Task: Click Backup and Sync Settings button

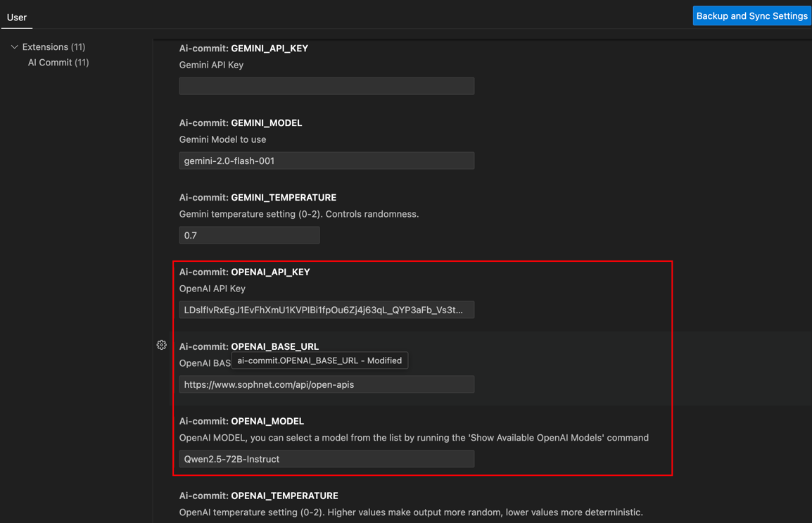Action: [x=751, y=16]
